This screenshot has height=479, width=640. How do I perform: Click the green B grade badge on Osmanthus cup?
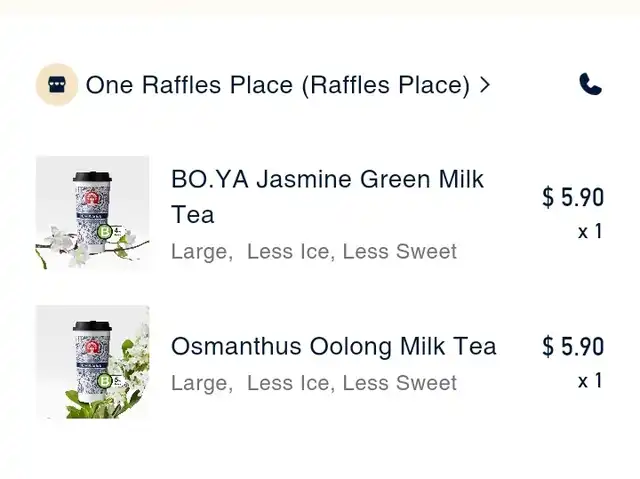click(104, 381)
